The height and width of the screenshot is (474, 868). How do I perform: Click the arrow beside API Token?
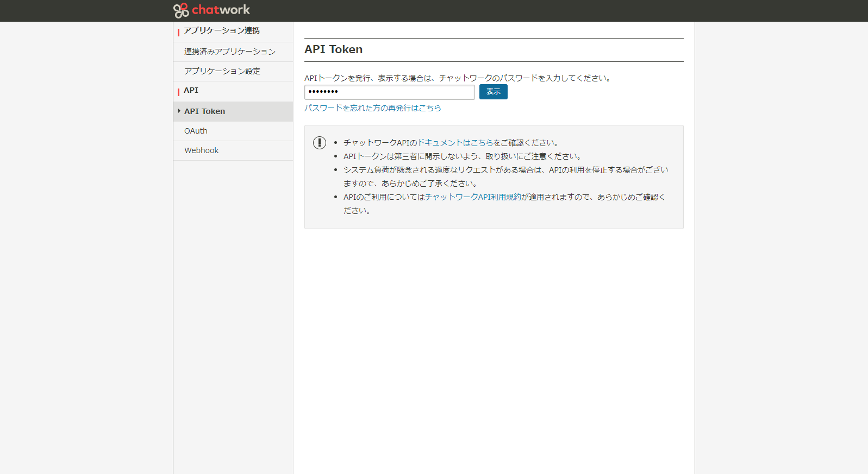(179, 111)
